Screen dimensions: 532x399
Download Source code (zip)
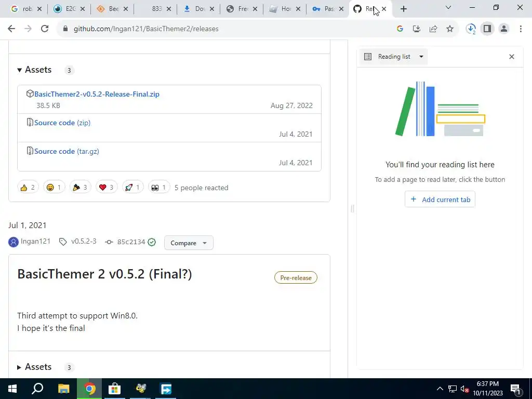pyautogui.click(x=62, y=123)
